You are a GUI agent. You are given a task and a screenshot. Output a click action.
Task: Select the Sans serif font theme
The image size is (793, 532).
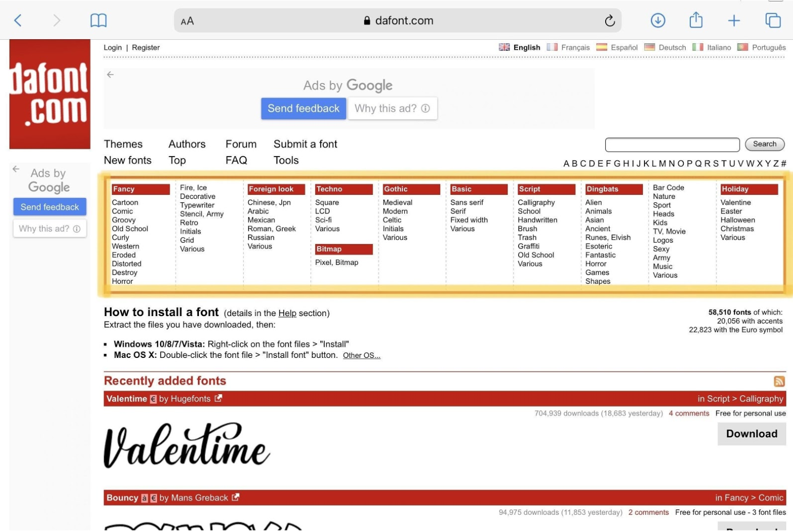[467, 202]
